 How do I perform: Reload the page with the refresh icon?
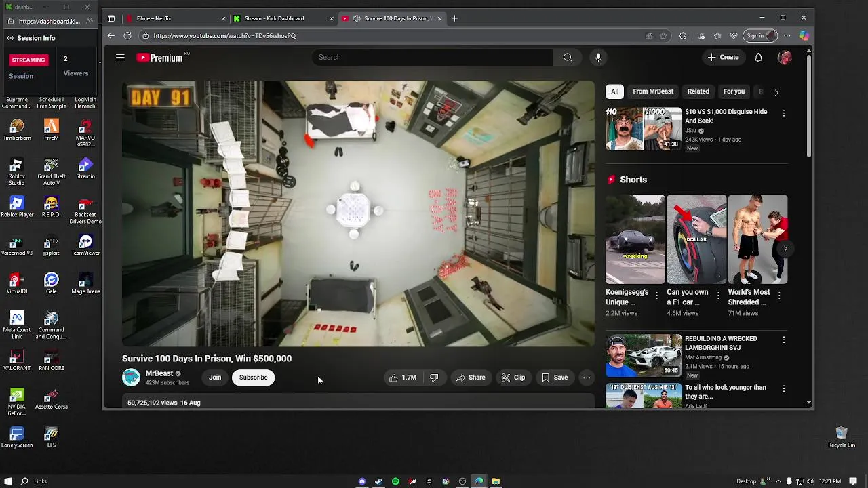(127, 35)
